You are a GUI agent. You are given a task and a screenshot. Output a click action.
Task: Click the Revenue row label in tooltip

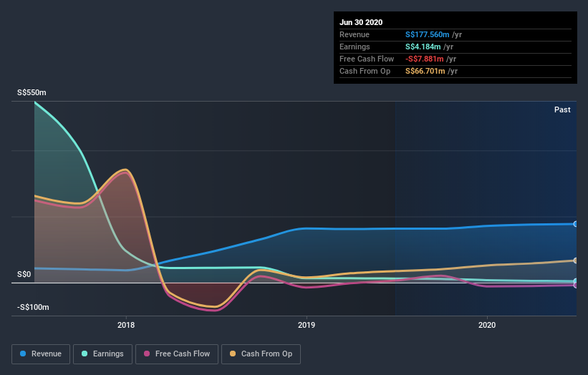point(355,34)
